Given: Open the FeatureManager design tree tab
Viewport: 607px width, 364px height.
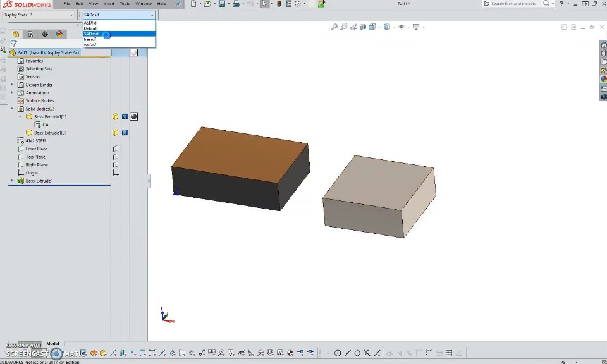Looking at the screenshot, I should tap(16, 34).
